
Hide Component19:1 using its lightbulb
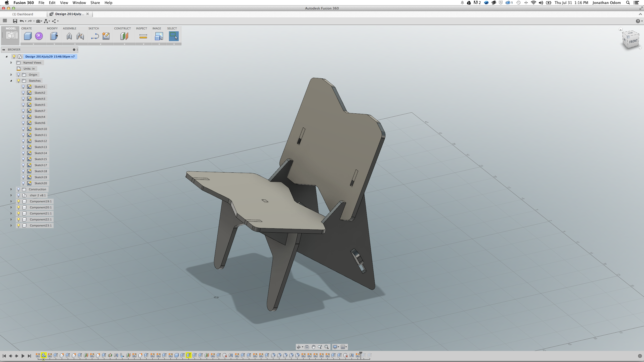click(x=18, y=201)
